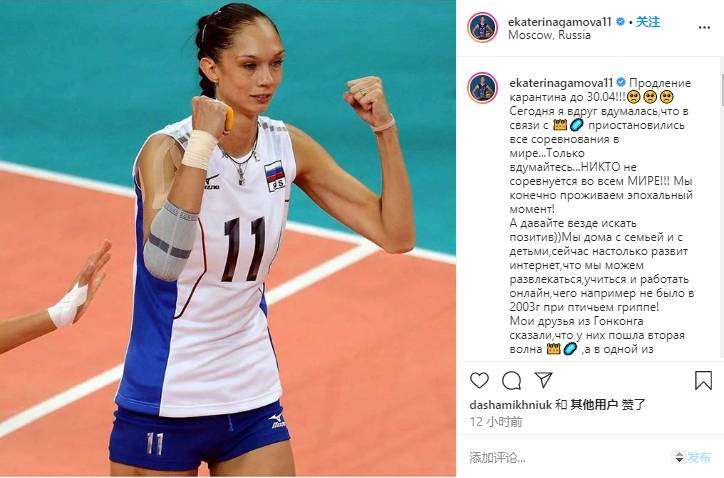Click the header profile avatar of ekaterinagamova11
Screen dimensions: 724x478
tap(483, 27)
